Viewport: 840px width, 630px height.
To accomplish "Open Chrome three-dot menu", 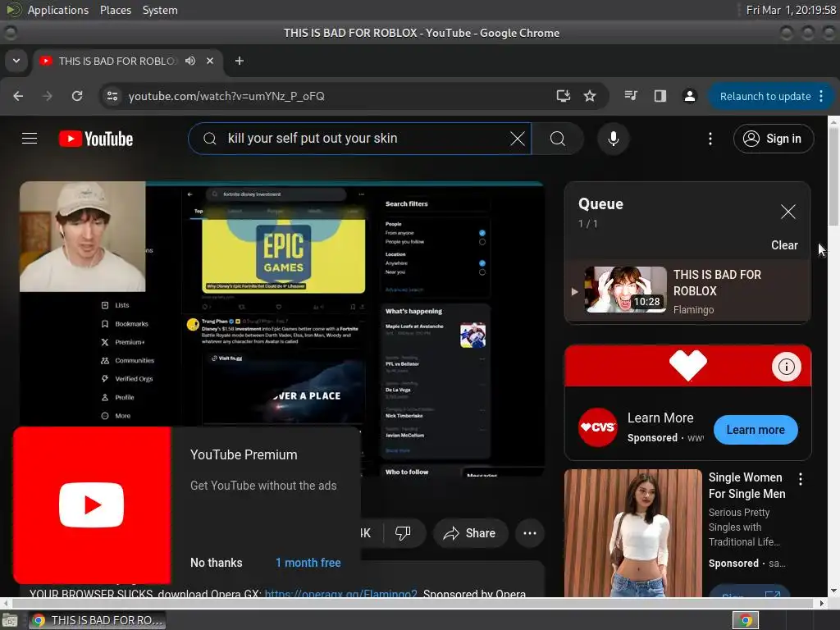I will tap(822, 97).
